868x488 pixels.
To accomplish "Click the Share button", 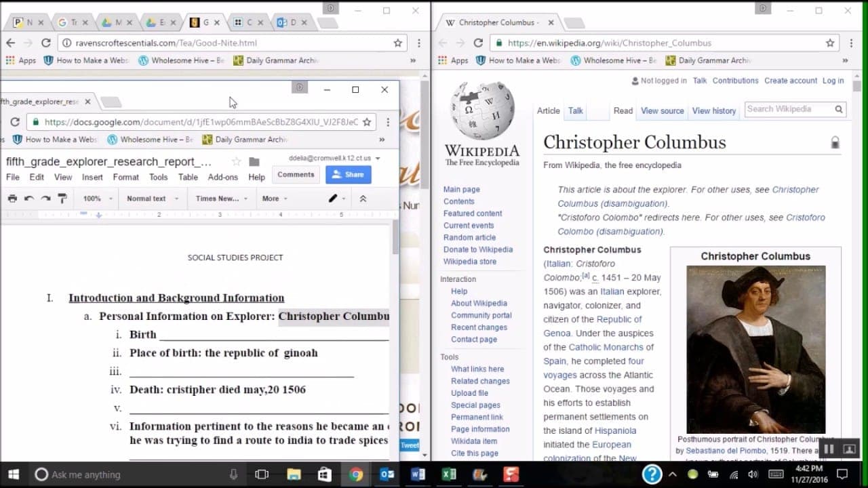I will tap(349, 175).
